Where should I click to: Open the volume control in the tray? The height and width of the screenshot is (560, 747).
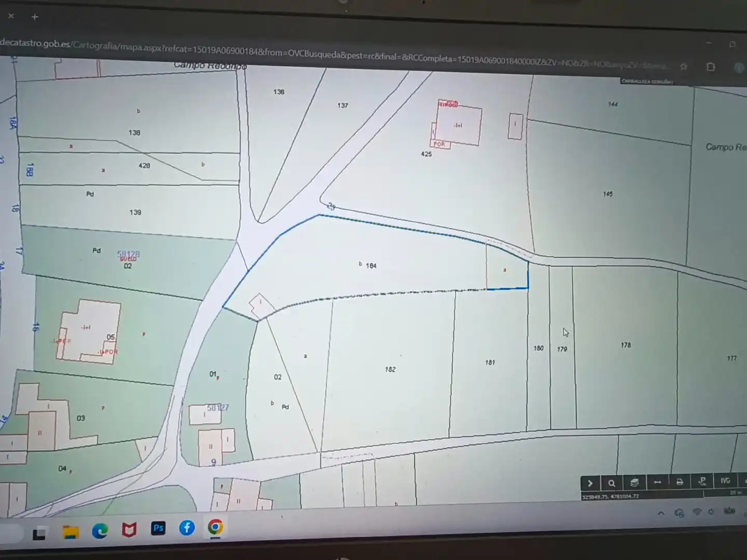click(711, 512)
